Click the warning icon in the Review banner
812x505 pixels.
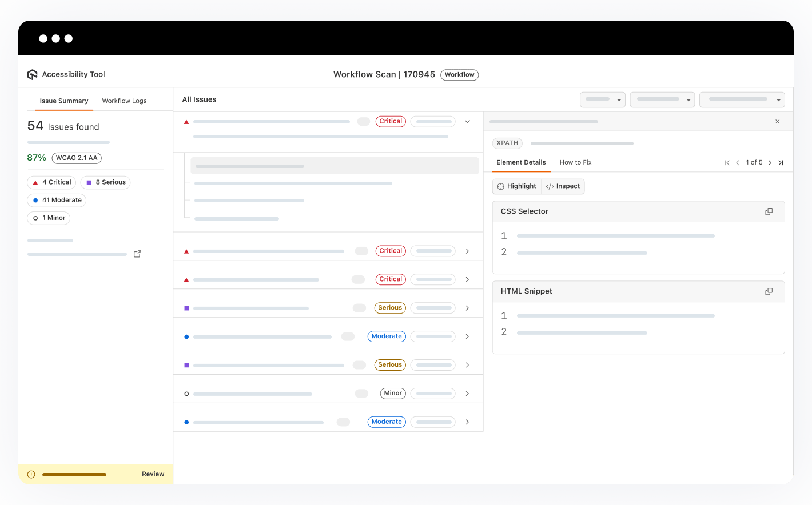(x=31, y=474)
